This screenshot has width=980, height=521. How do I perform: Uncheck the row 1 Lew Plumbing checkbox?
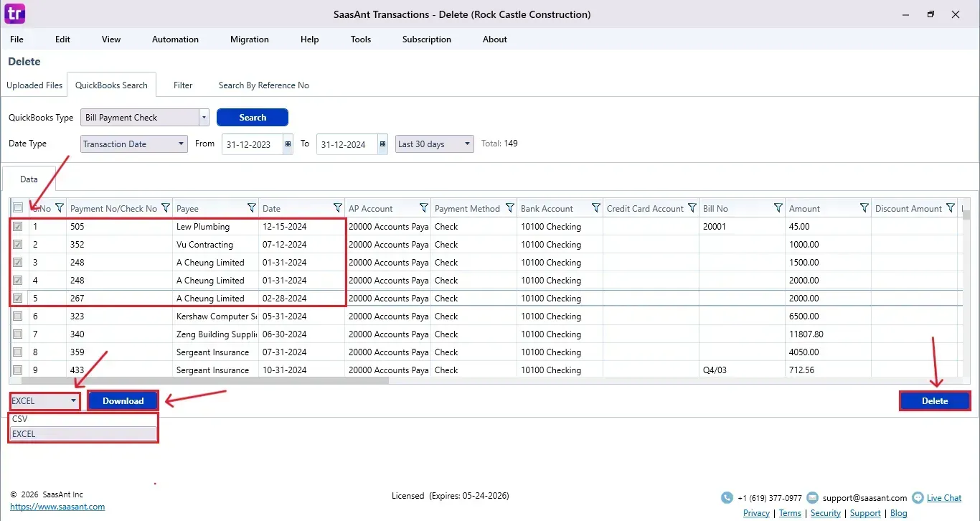click(x=18, y=227)
